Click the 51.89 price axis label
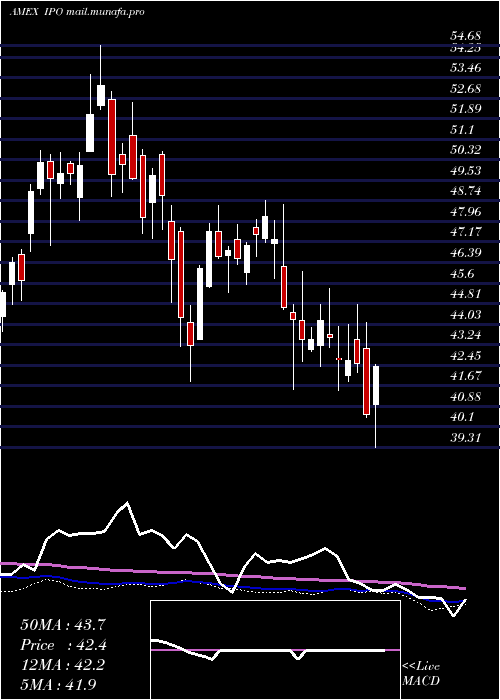Screen dimensions: 500x700 466,109
